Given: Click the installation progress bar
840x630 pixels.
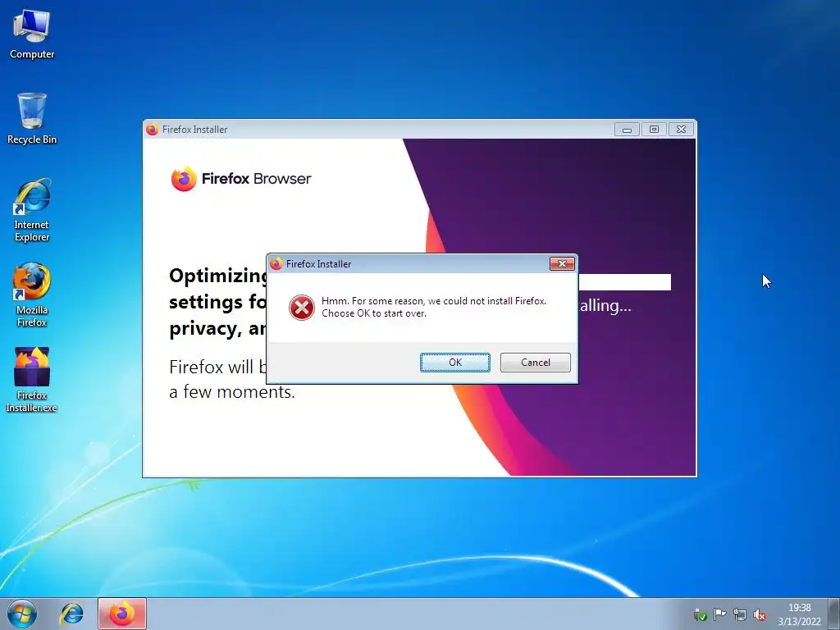Looking at the screenshot, I should [x=624, y=282].
